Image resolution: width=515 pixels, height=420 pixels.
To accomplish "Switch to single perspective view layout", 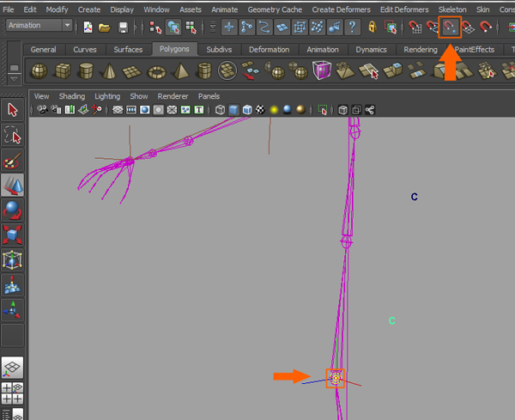I will [13, 368].
